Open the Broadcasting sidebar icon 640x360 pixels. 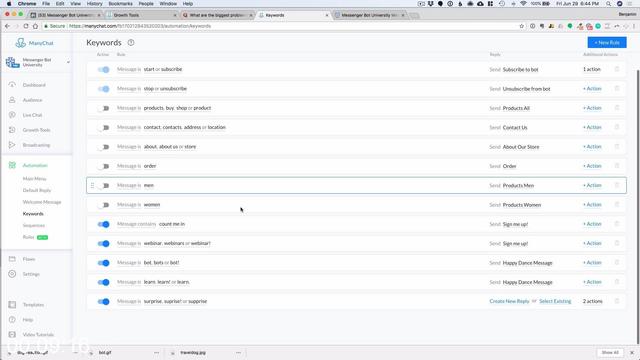[12, 145]
